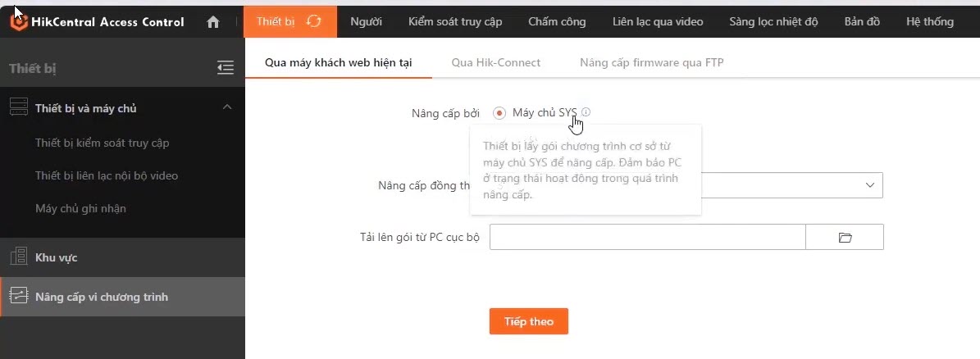
Task: Collapse sidebar using the menu fold icon
Action: click(x=226, y=68)
